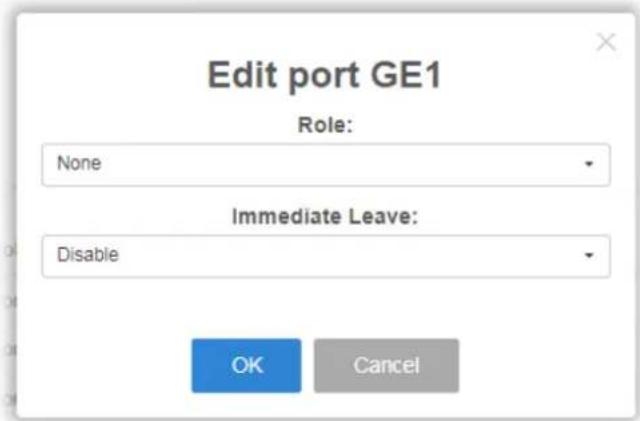Select the 'None' value in Role field
The width and height of the screenshot is (640, 421).
click(79, 163)
